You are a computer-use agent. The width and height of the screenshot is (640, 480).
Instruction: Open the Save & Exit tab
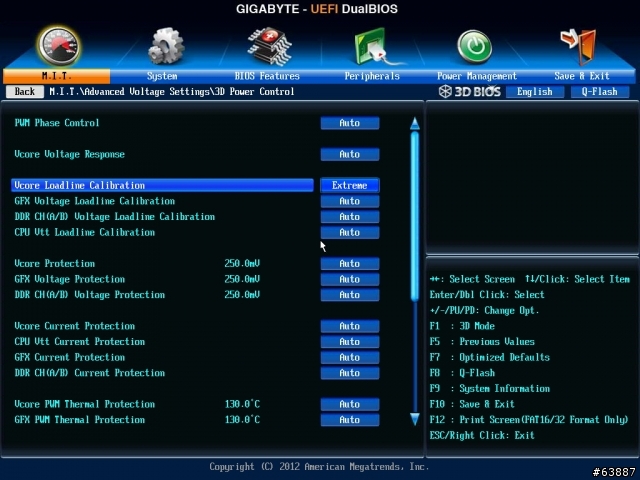pos(582,76)
